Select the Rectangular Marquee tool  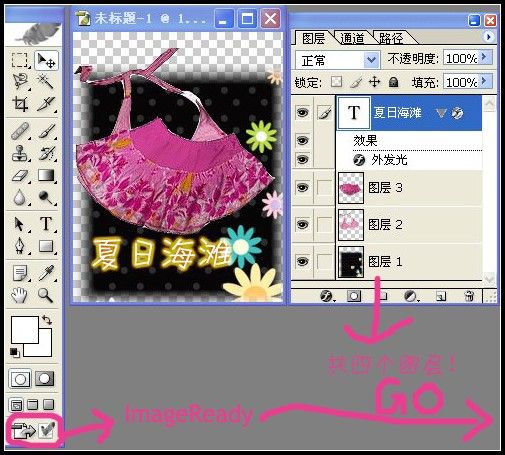pyautogui.click(x=20, y=61)
